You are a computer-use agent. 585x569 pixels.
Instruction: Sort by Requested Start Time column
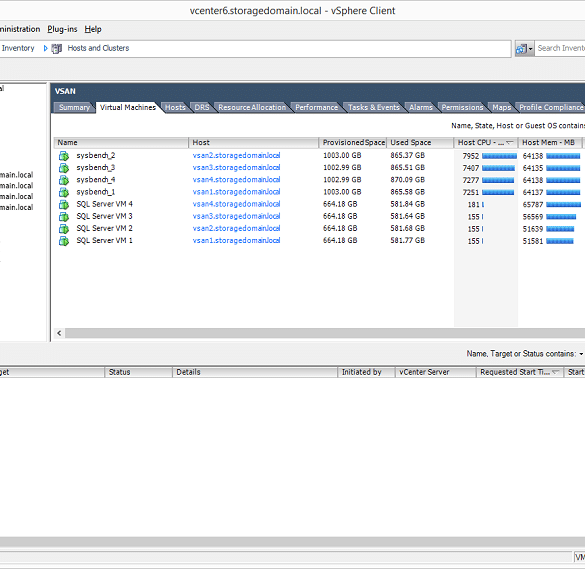[519, 372]
